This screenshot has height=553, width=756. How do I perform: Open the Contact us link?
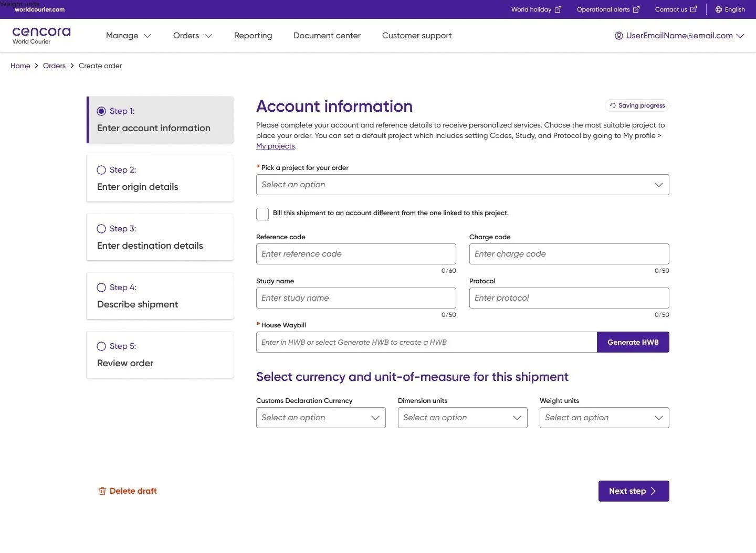click(676, 9)
